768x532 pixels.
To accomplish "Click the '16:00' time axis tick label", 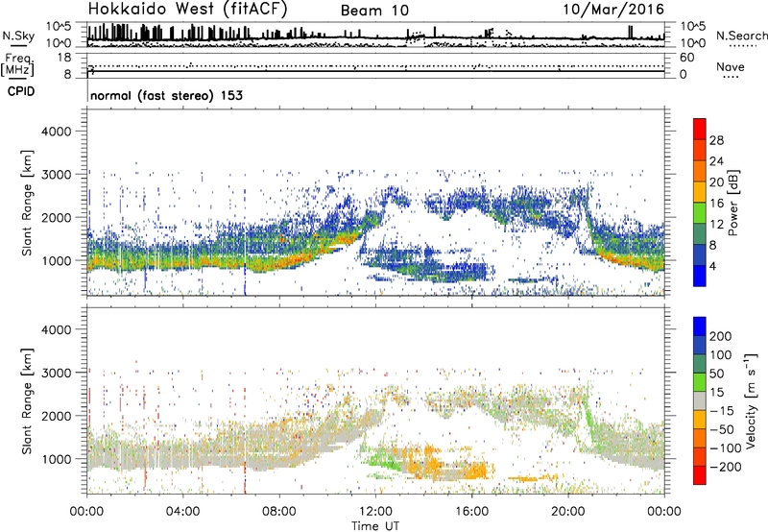I will pyautogui.click(x=471, y=512).
